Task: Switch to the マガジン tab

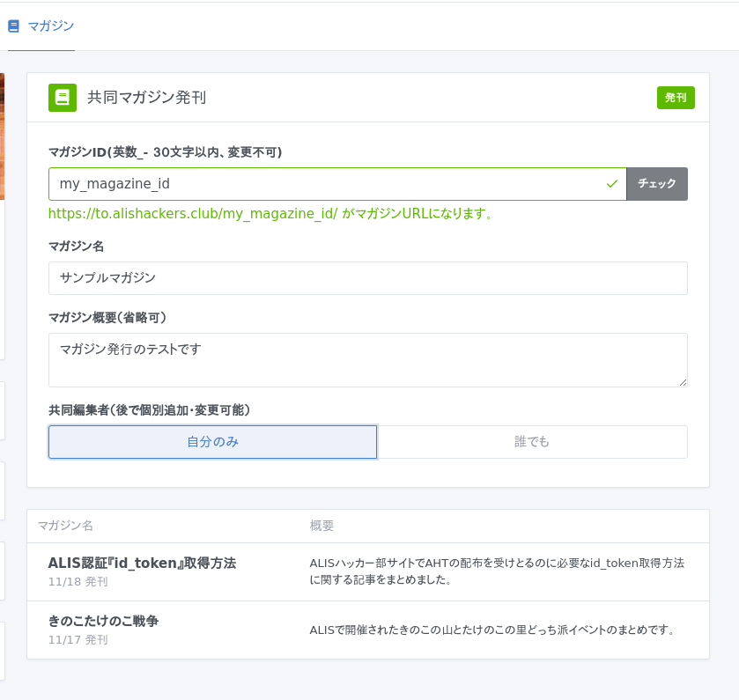Action: (x=50, y=26)
